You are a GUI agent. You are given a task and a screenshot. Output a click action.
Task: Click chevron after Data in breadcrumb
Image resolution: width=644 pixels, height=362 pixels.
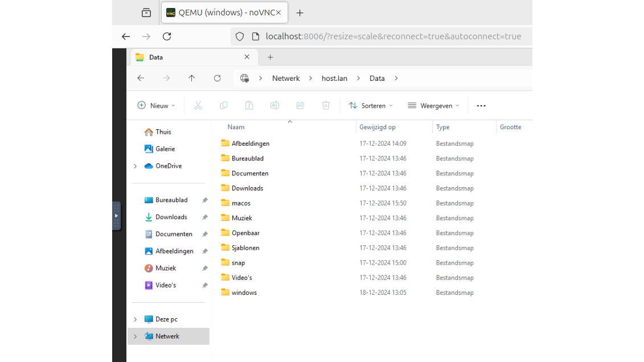pos(396,78)
